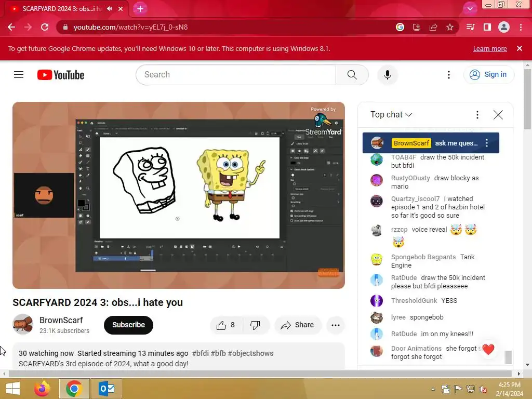
Task: Click the live stream video player
Action: [x=179, y=195]
